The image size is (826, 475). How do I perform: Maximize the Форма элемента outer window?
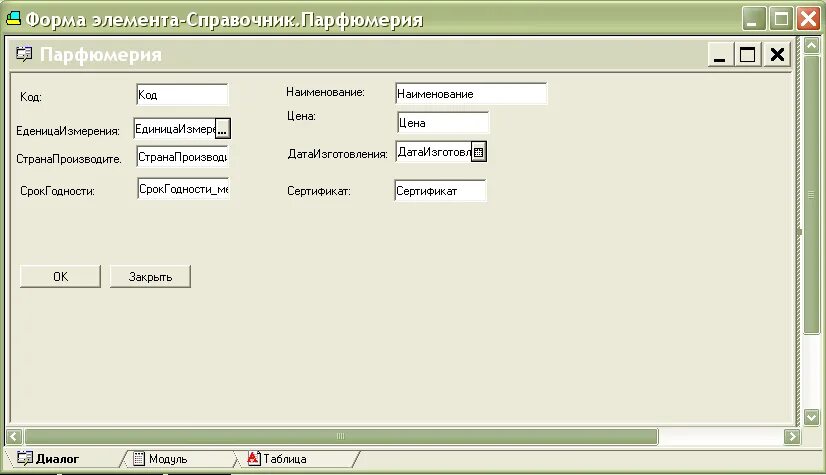tap(781, 19)
